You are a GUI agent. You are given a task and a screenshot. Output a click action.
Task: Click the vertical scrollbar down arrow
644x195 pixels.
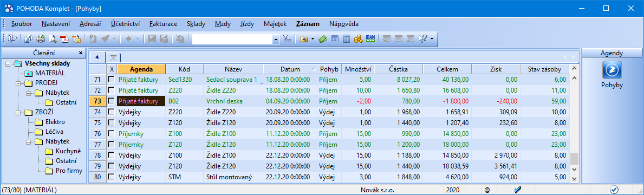pyautogui.click(x=574, y=169)
